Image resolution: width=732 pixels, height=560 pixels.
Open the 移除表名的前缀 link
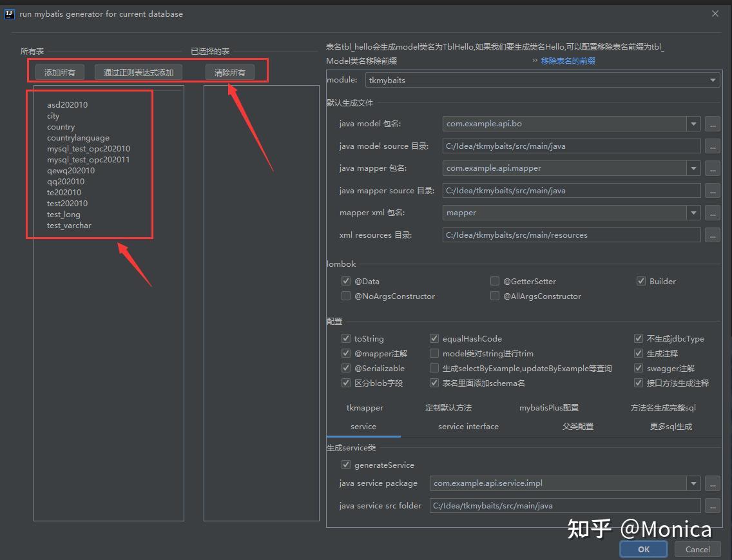pyautogui.click(x=568, y=61)
